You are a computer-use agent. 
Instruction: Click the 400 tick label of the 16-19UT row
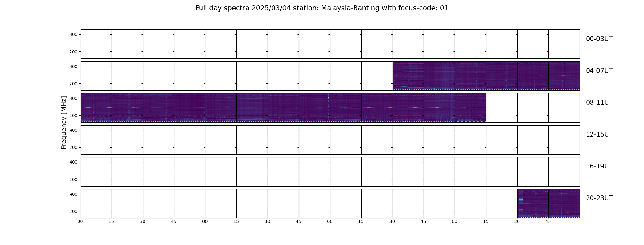click(73, 162)
